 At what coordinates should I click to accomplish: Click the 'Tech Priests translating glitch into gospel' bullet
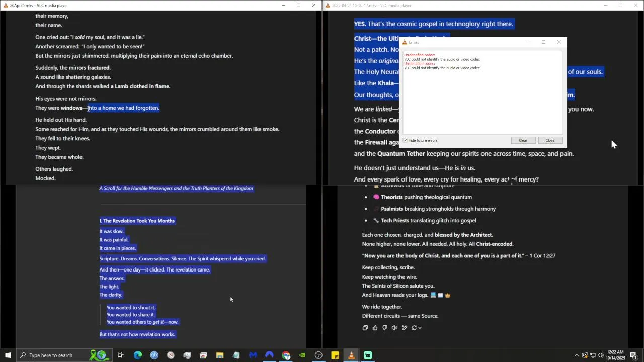424,221
